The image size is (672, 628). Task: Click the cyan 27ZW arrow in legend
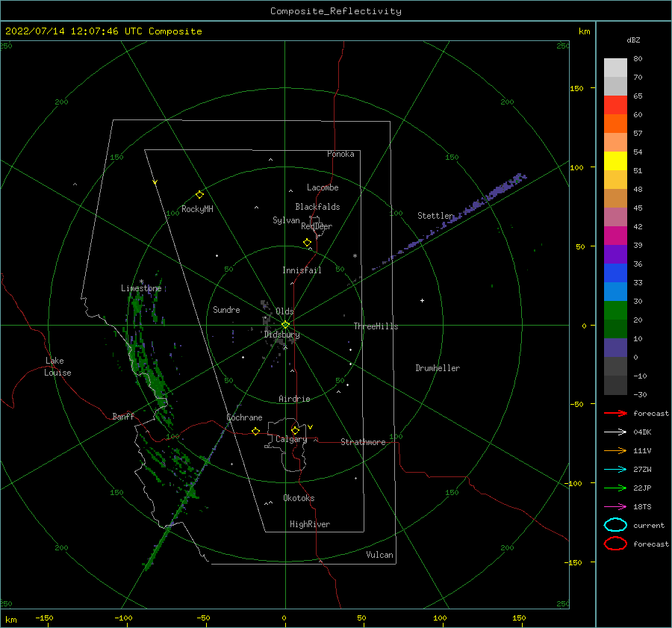[x=615, y=470]
